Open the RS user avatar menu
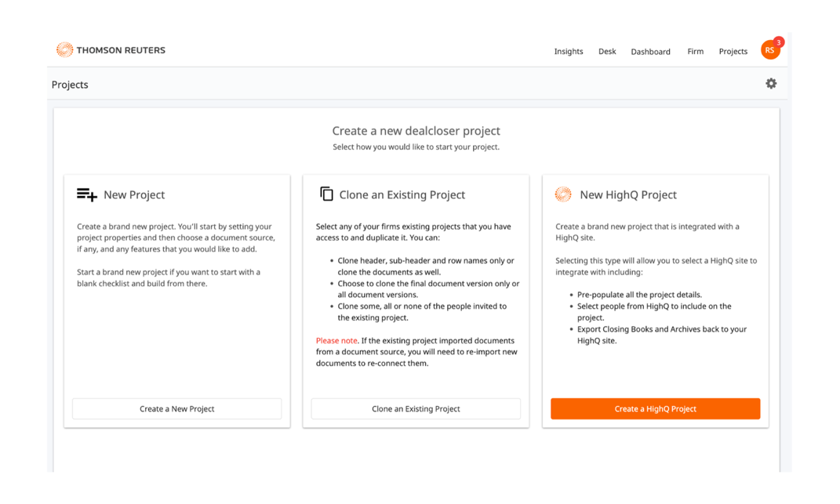The image size is (840, 504). 770,50
